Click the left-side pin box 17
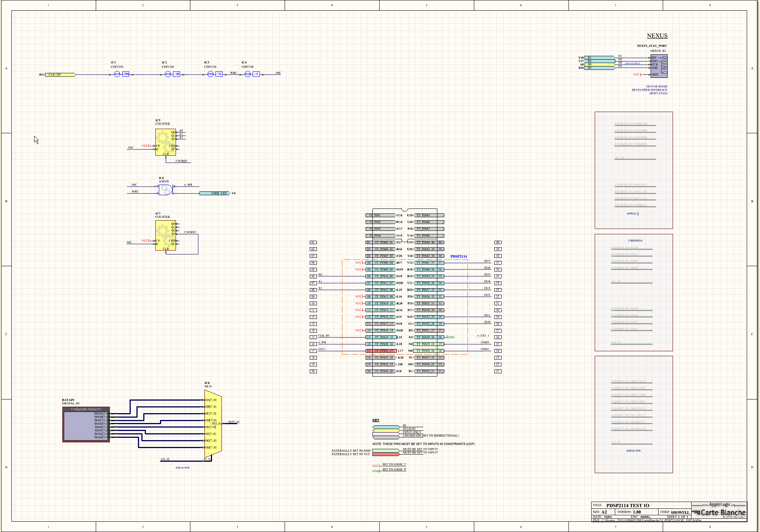 (313, 351)
